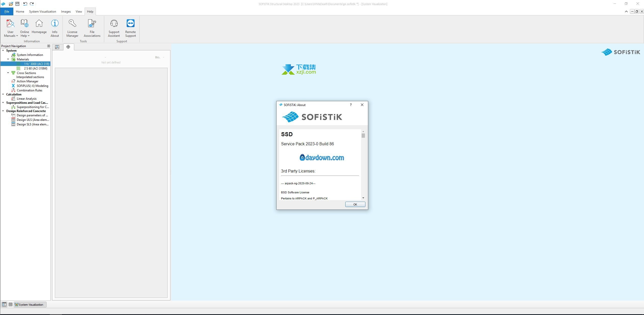Collapse the ribbon with the chevron
This screenshot has height=315, width=644.
(x=626, y=12)
